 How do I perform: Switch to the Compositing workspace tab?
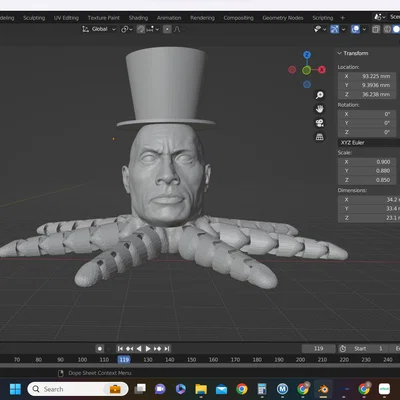(x=238, y=18)
